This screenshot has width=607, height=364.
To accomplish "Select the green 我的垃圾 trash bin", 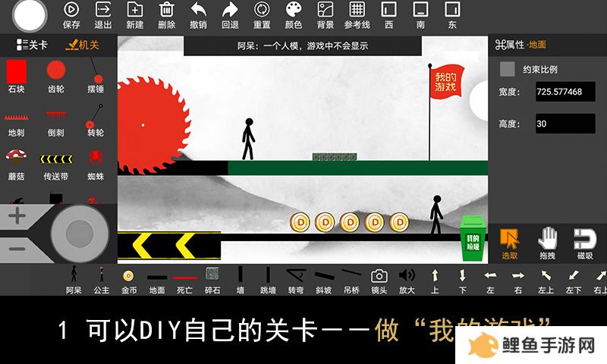I will click(473, 238).
